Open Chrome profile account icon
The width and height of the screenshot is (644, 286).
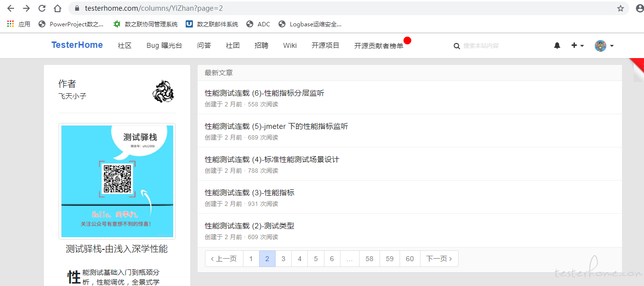pos(640,8)
